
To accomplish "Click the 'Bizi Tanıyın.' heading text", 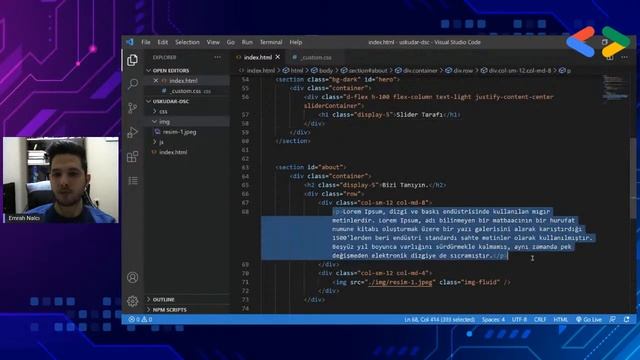I will coord(404,185).
